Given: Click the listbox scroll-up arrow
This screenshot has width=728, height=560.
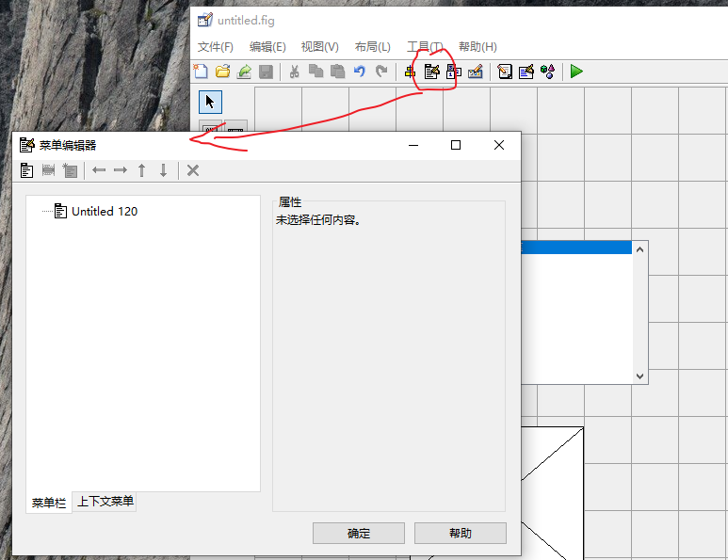Looking at the screenshot, I should coord(639,249).
